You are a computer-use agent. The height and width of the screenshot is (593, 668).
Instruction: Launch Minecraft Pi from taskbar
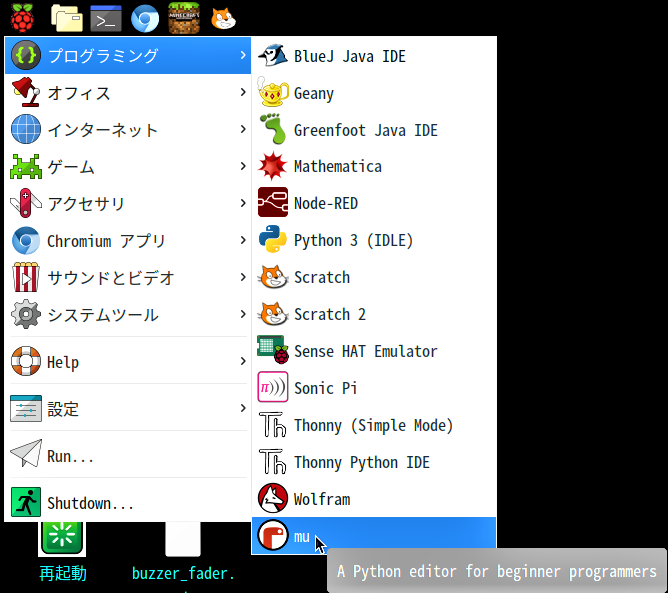click(x=184, y=18)
